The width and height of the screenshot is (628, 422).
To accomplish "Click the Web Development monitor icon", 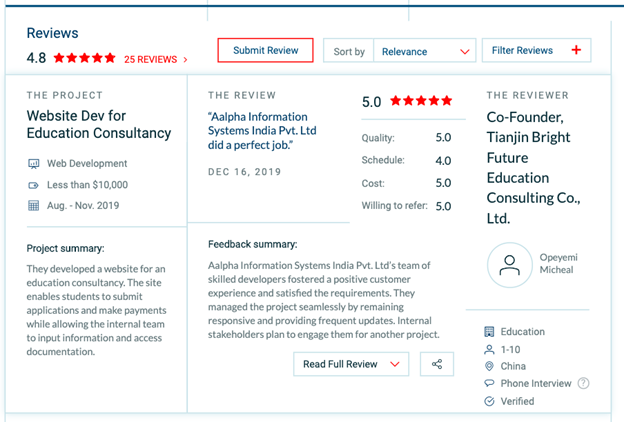I will click(x=33, y=163).
